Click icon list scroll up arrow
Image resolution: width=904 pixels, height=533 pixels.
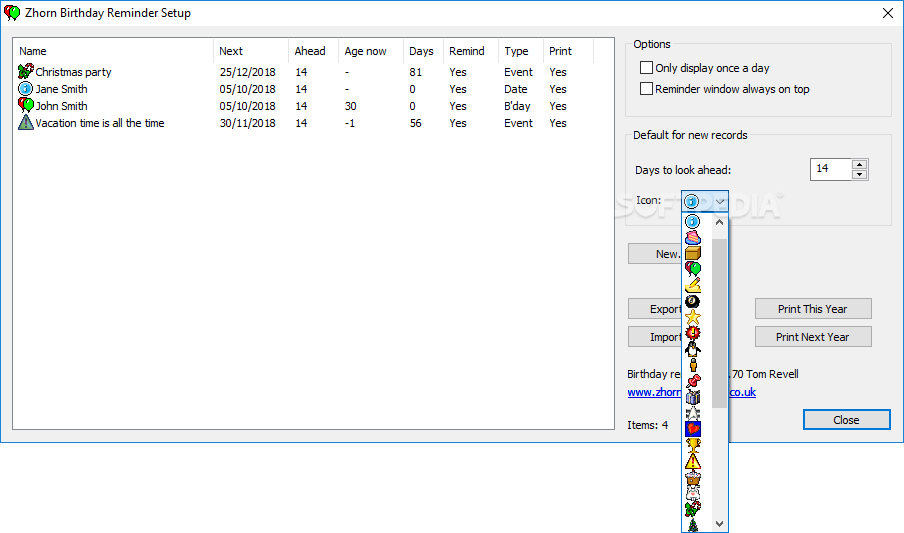[x=720, y=222]
